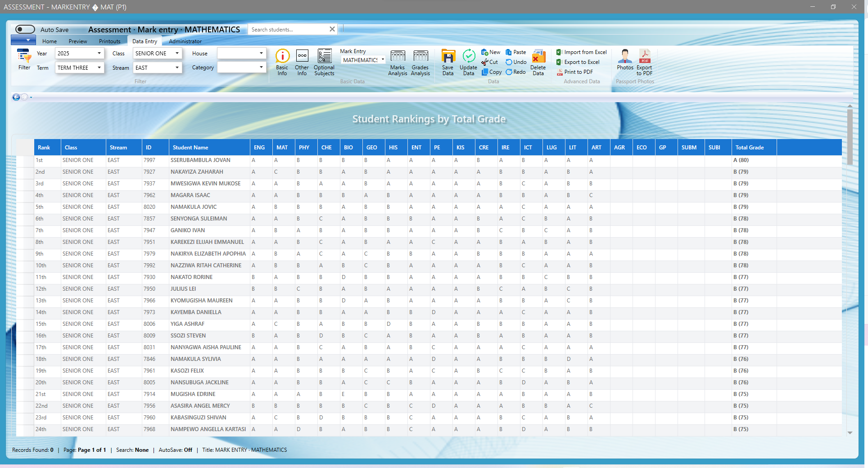This screenshot has width=868, height=468.
Task: Expand the Stream dropdown showing EAST
Action: point(177,67)
